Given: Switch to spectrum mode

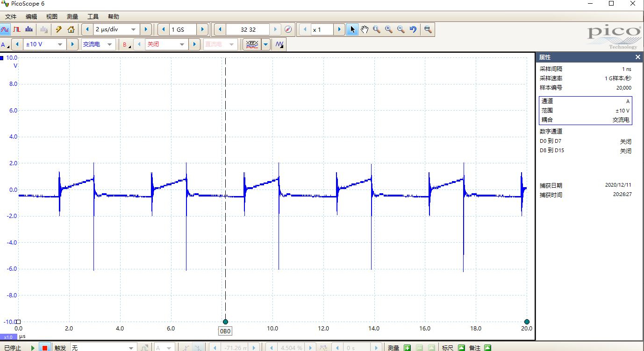Looking at the screenshot, I should 29,29.
